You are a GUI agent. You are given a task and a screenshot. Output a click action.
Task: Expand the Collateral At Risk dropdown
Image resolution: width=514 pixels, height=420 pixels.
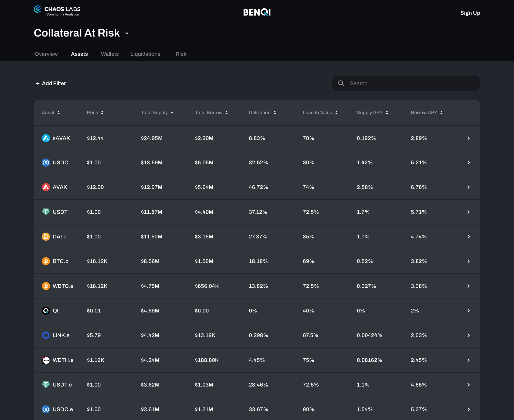(127, 33)
